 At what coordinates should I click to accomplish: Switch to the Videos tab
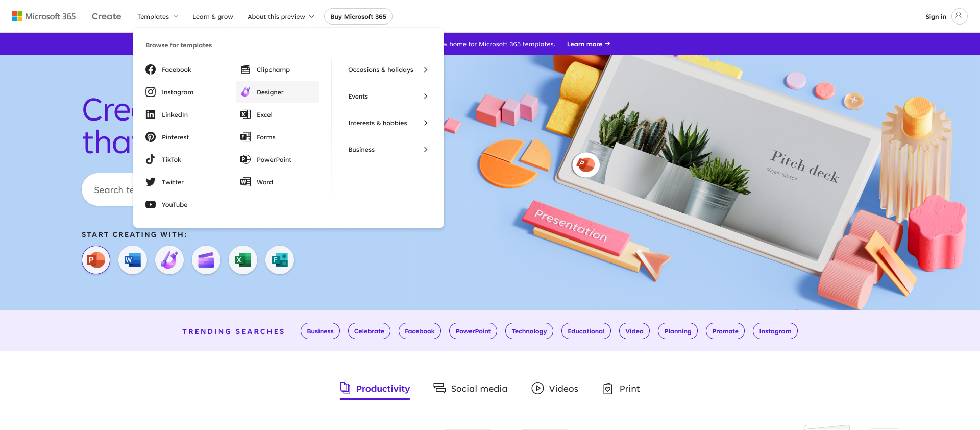(555, 389)
